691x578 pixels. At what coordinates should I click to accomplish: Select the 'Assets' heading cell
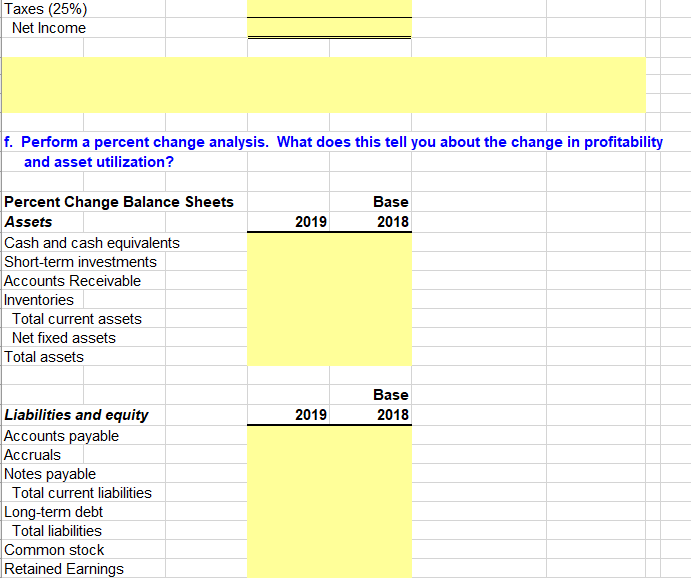[28, 222]
